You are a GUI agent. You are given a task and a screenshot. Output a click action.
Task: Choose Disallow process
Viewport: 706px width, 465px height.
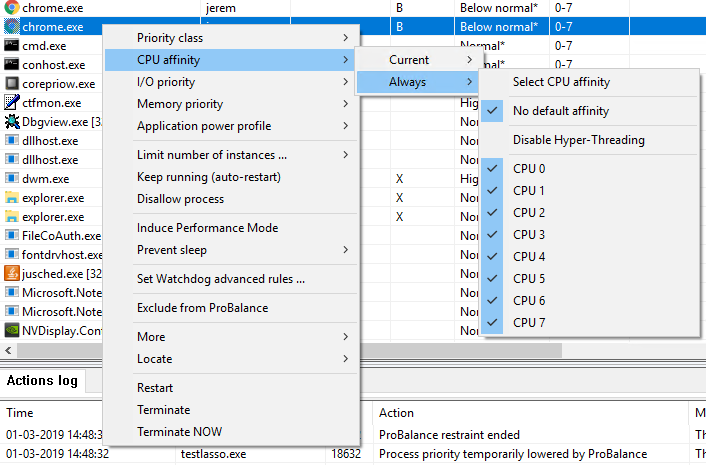point(231,199)
